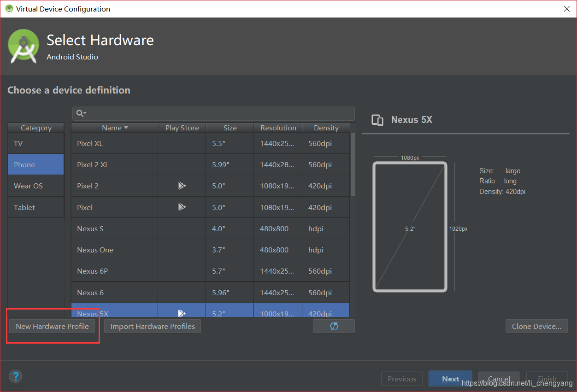The height and width of the screenshot is (392, 577).
Task: Select the Pixel 2 device name
Action: (88, 186)
